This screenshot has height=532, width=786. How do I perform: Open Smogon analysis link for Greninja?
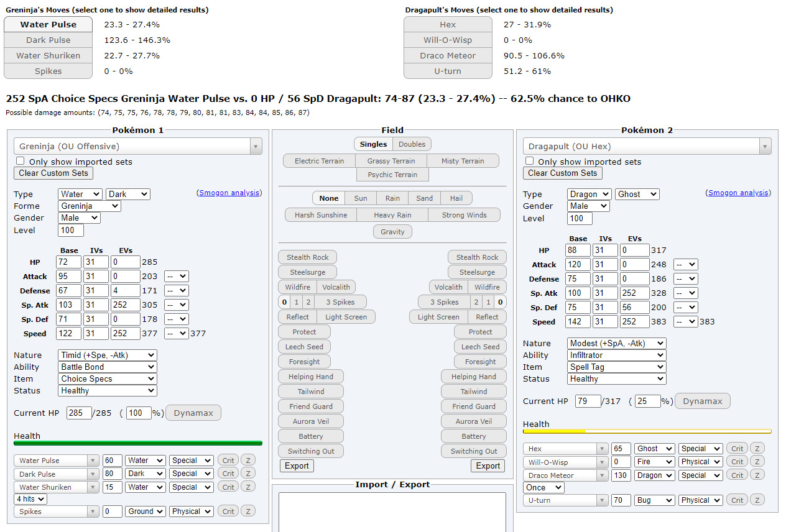click(x=229, y=193)
